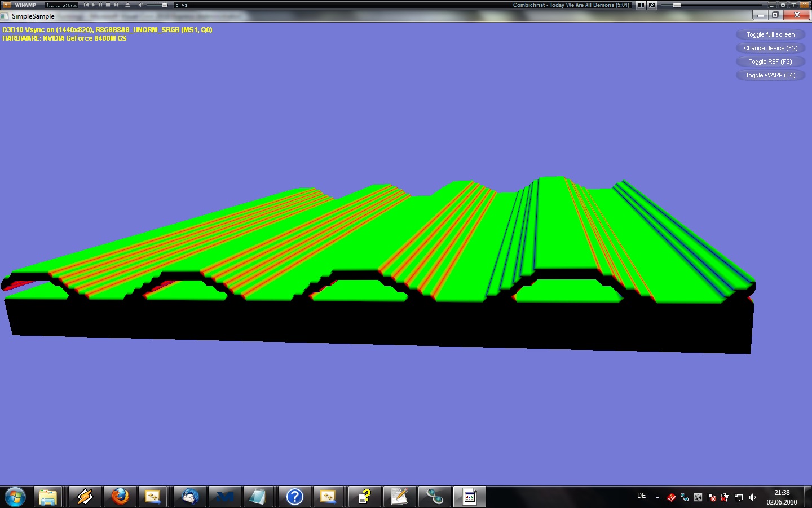Screen dimensions: 812x508
Task: Open the DE language selector
Action: point(641,496)
